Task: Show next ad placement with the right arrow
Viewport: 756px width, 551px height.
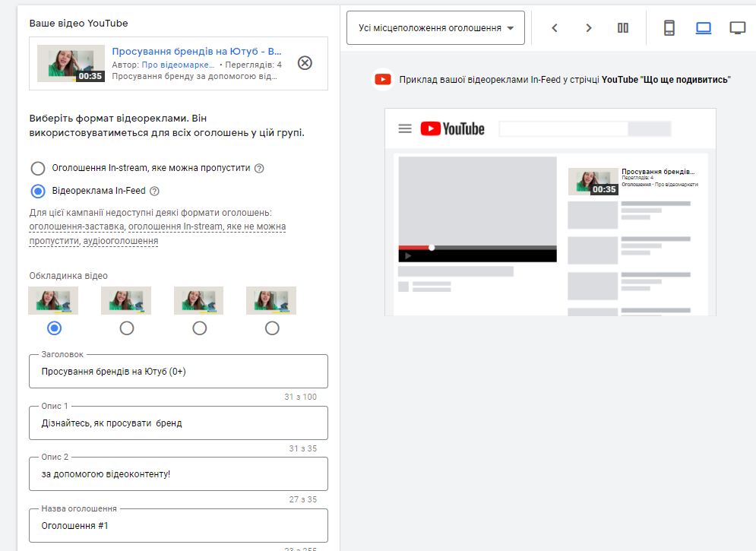Action: click(x=588, y=28)
